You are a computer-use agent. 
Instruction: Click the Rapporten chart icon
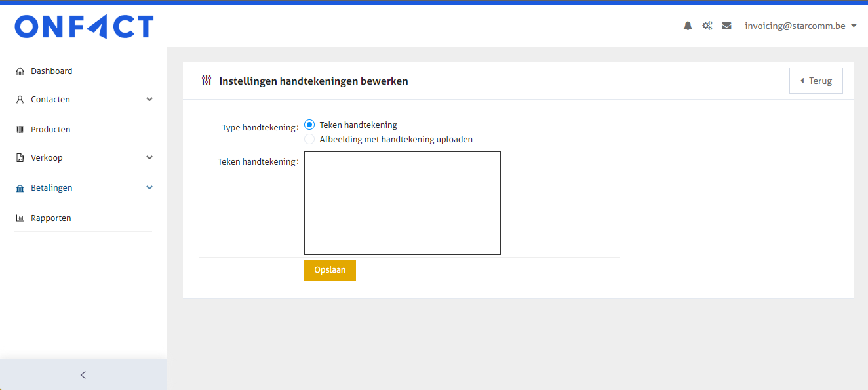coord(20,218)
